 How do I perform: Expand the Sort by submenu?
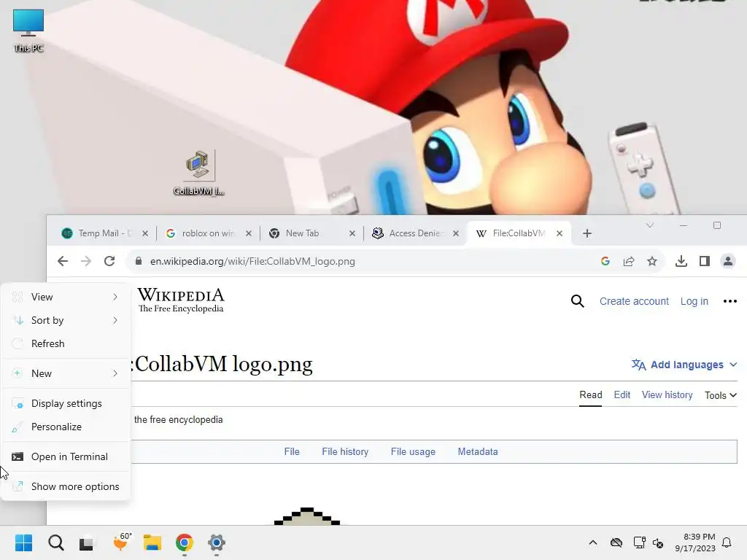(66, 320)
